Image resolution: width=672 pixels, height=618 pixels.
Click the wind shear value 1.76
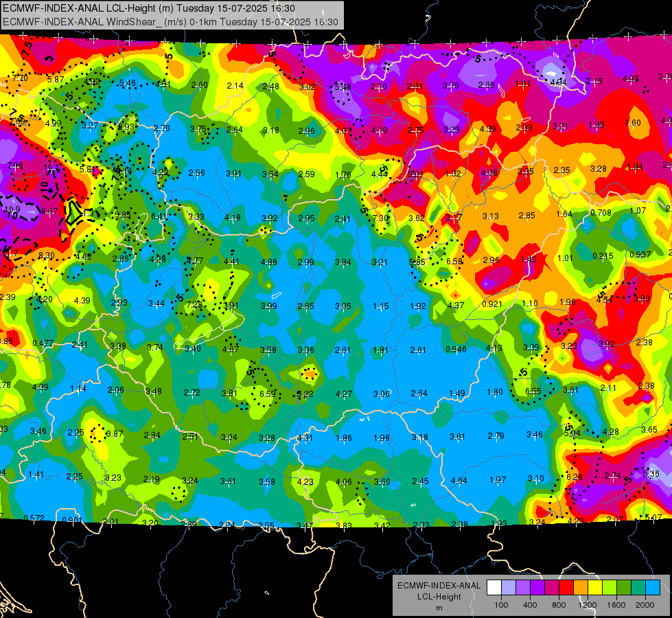tap(343, 175)
